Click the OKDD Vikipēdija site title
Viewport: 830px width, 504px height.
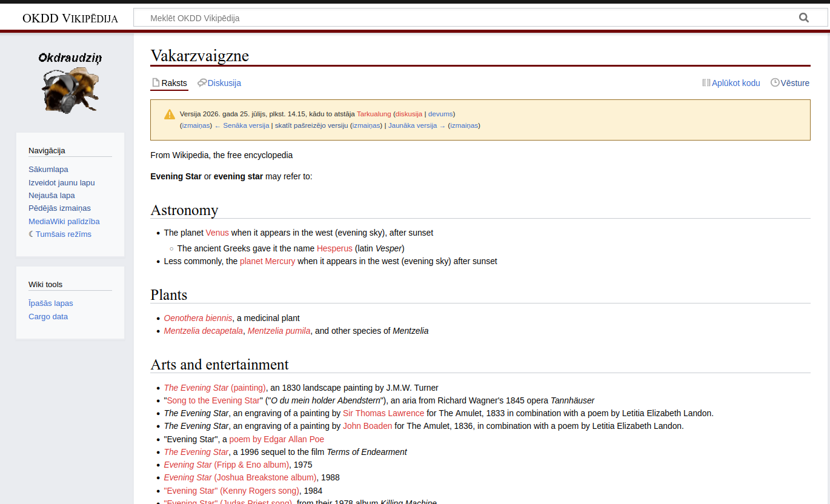point(70,18)
